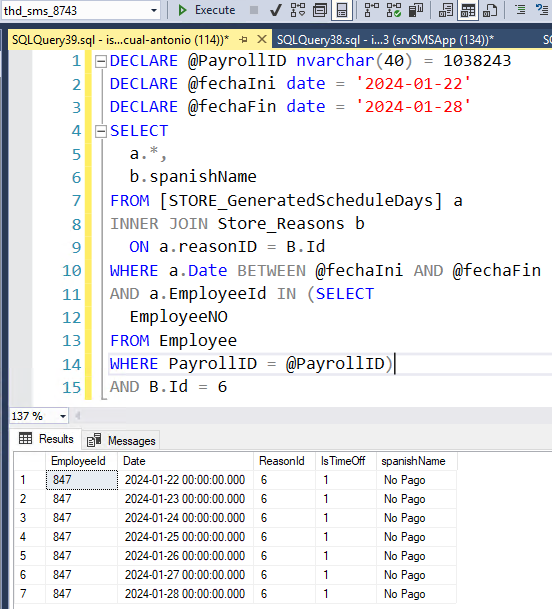This screenshot has width=552, height=609.
Task: Collapse the DECLARE block on line 1
Action: tap(101, 61)
